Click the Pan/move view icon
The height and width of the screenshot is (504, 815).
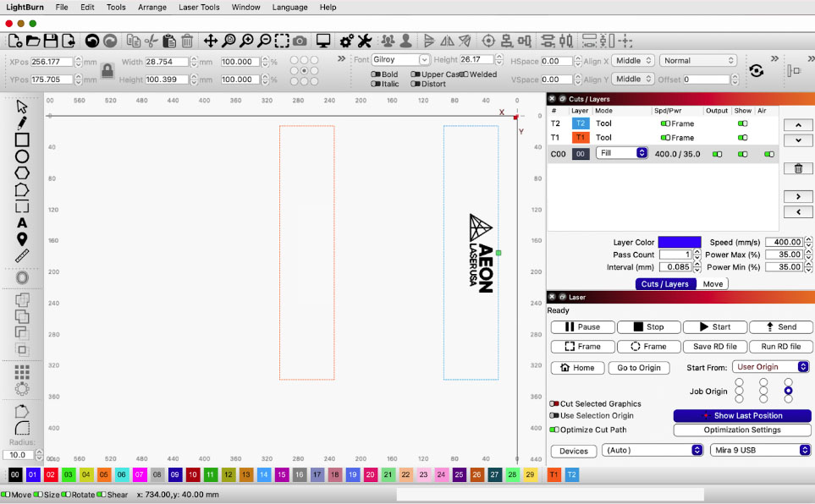[x=211, y=41]
